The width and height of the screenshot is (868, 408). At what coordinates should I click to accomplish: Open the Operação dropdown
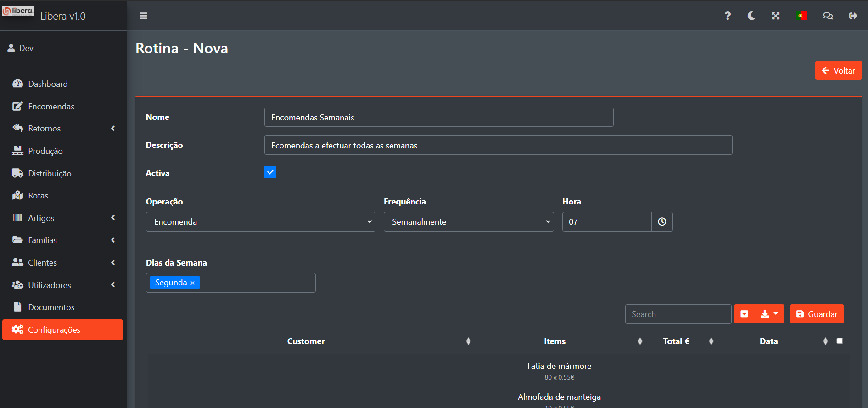coord(260,222)
